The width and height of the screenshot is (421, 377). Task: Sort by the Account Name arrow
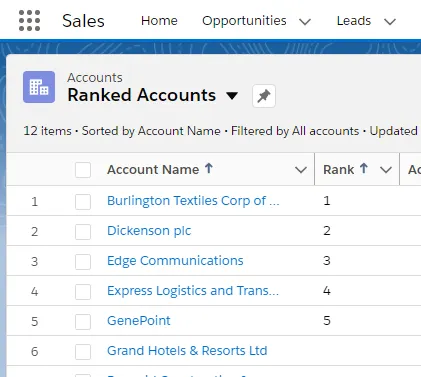[209, 169]
